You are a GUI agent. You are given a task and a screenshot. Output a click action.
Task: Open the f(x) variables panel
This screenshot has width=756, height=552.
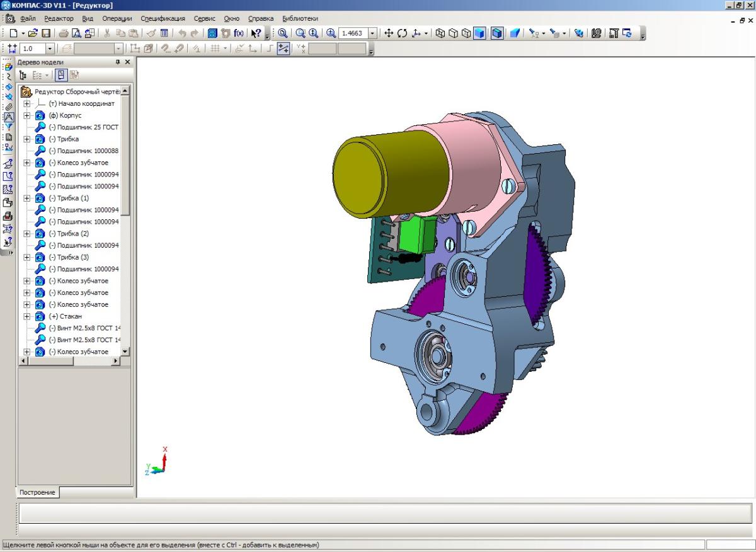(239, 33)
